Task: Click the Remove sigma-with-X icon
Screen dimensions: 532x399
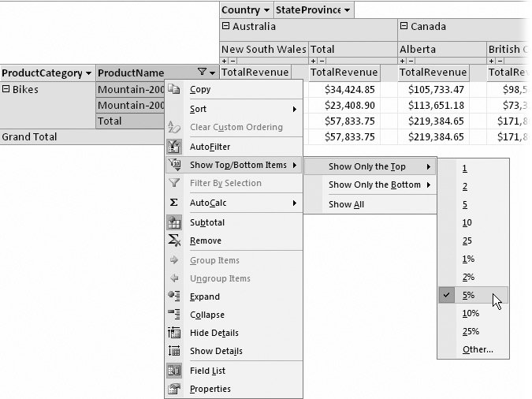Action: click(x=174, y=241)
